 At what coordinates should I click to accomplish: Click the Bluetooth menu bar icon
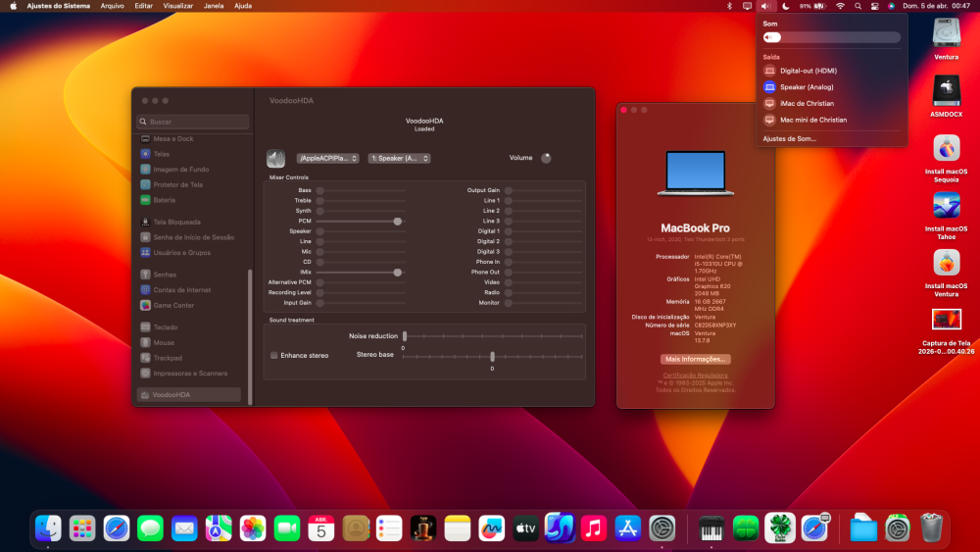[x=729, y=6]
